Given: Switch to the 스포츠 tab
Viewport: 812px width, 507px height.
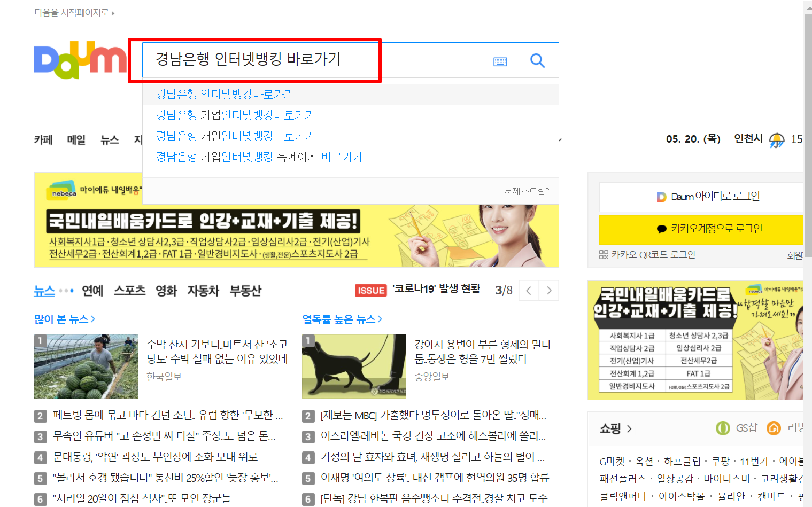Looking at the screenshot, I should (129, 291).
